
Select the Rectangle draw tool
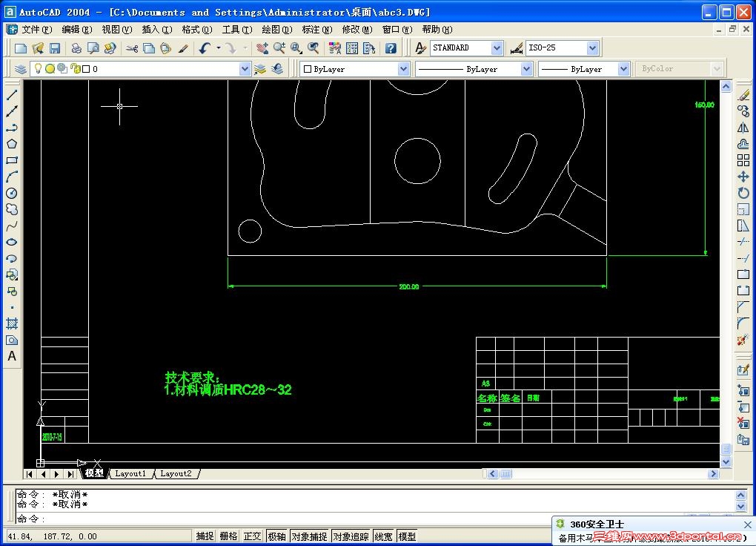pyautogui.click(x=12, y=160)
